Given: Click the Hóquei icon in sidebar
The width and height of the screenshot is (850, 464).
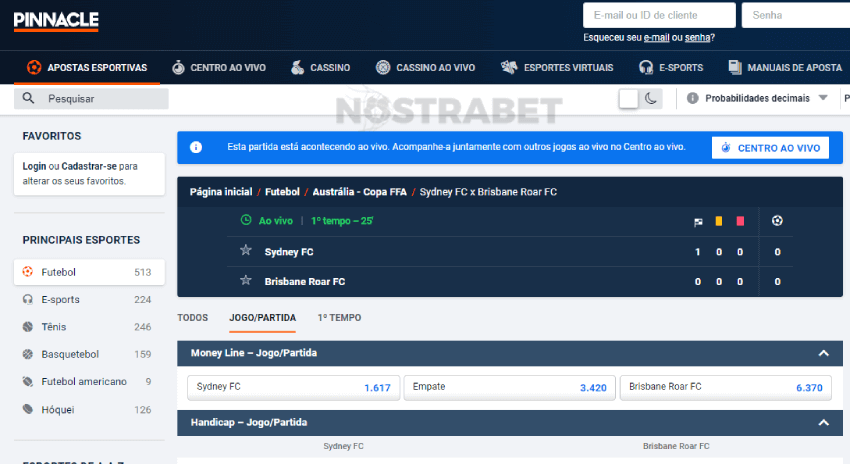Looking at the screenshot, I should tap(28, 409).
